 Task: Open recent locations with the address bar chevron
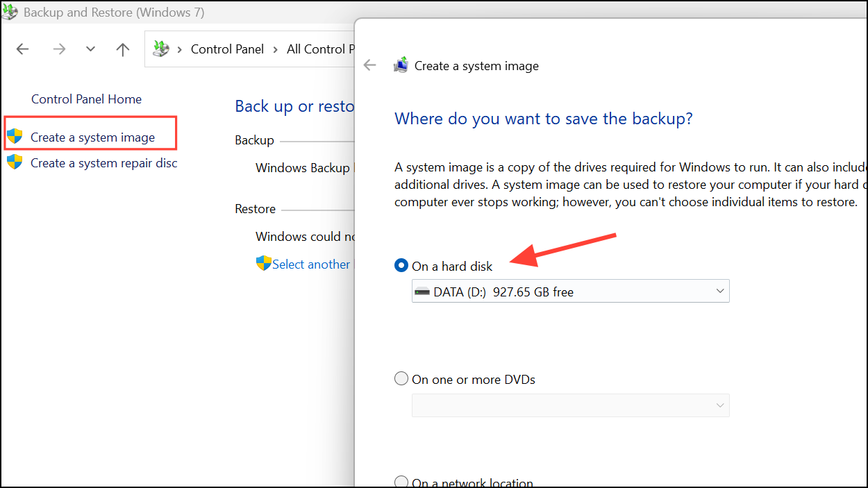[x=90, y=49]
